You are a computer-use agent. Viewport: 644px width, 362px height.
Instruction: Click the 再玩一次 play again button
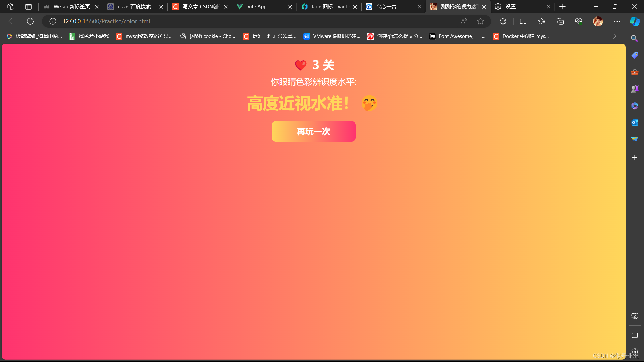coord(313,131)
